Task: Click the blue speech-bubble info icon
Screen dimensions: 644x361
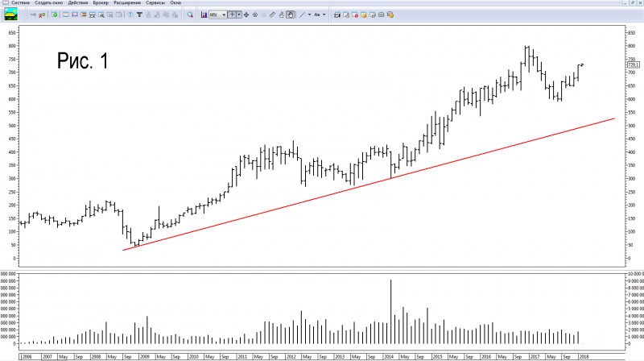Action: (x=130, y=15)
